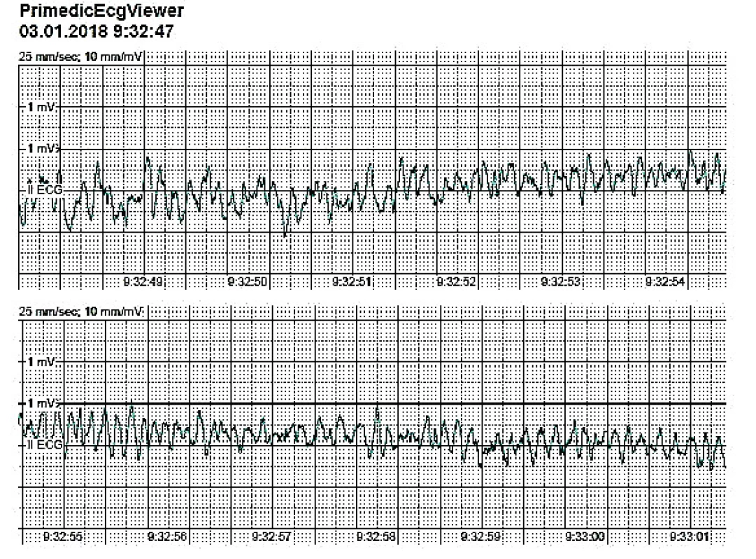Select the 9:32:49 time marker

[143, 282]
